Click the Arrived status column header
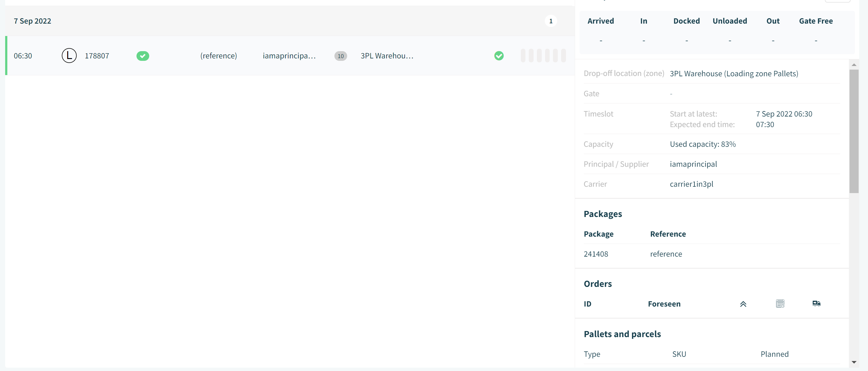Screen dimensions: 868x371 tap(600, 21)
